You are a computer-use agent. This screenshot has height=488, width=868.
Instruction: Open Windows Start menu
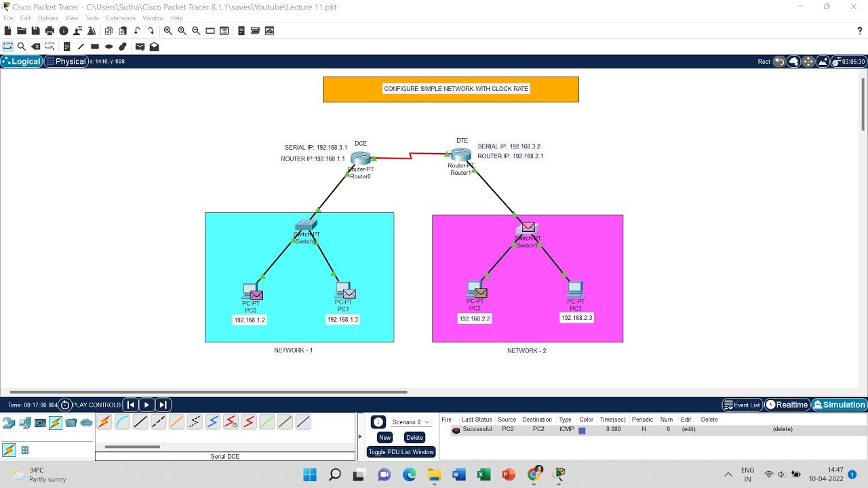(x=309, y=474)
